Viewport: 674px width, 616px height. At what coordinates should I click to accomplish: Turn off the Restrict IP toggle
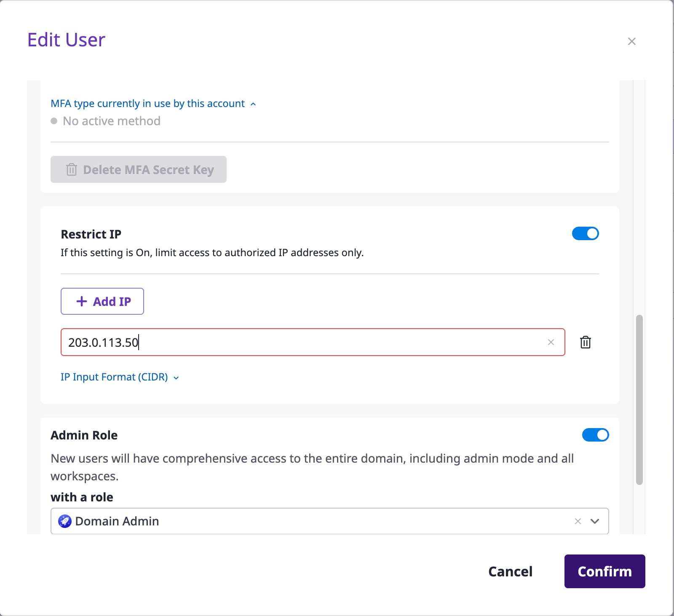coord(585,233)
